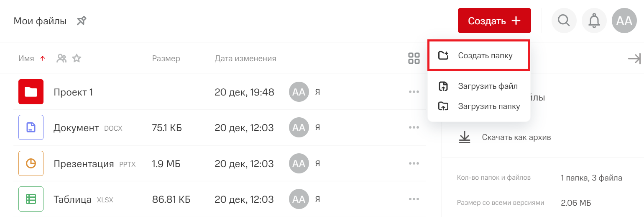Open more options for Презентация
The width and height of the screenshot is (644, 217).
point(414,163)
